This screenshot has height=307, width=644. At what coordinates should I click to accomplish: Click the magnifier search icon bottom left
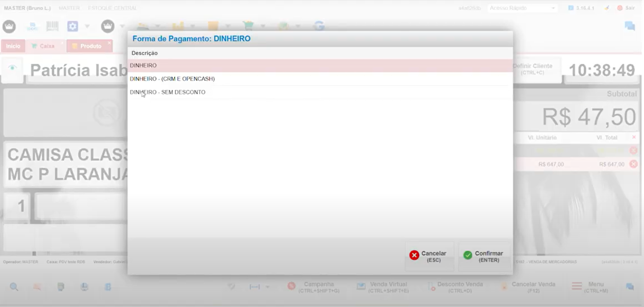tap(14, 287)
